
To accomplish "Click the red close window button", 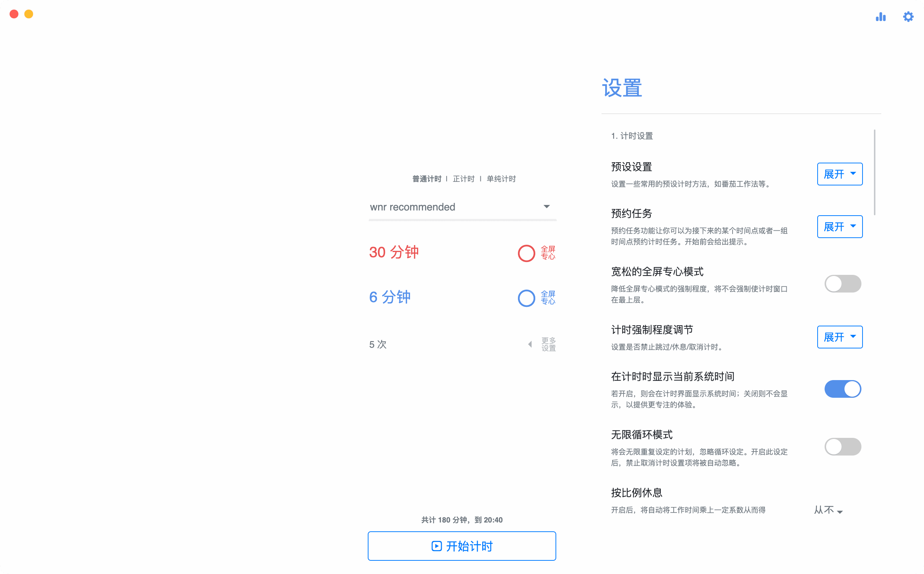I will tap(14, 14).
